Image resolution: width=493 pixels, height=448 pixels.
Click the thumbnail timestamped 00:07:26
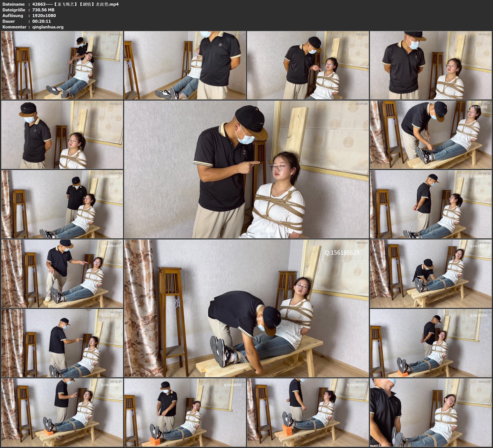pos(431,134)
